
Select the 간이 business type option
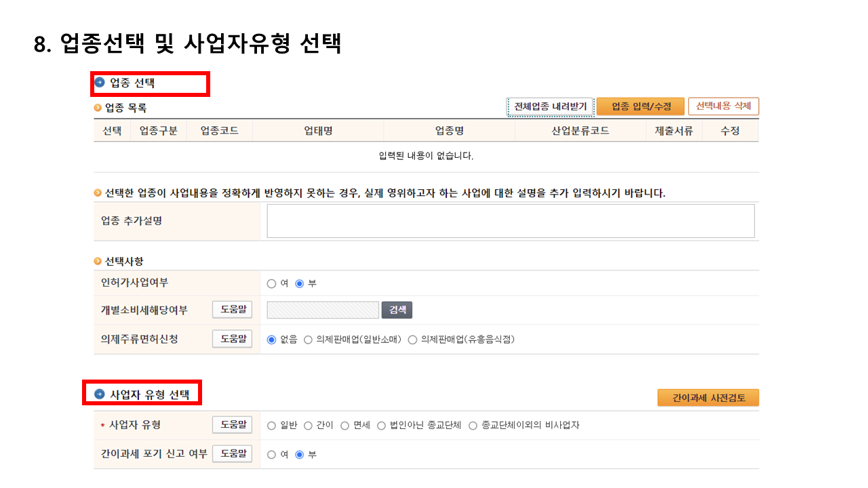click(x=307, y=426)
